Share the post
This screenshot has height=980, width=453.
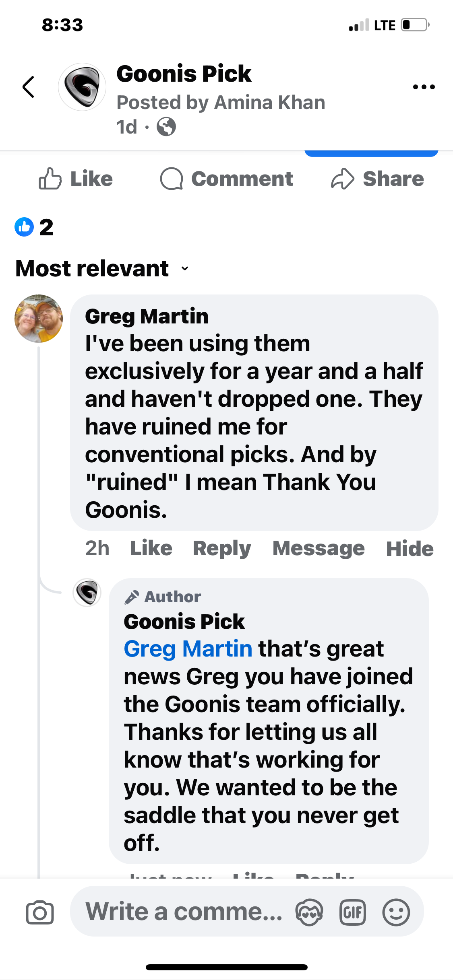click(377, 179)
